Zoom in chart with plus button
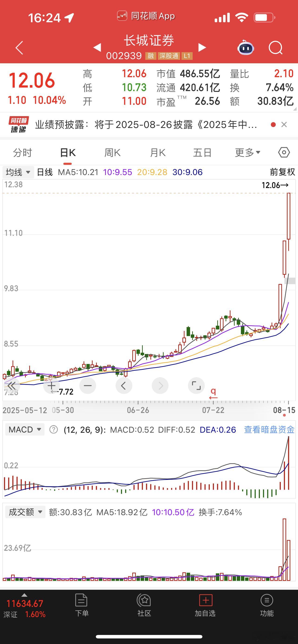 coord(52,386)
